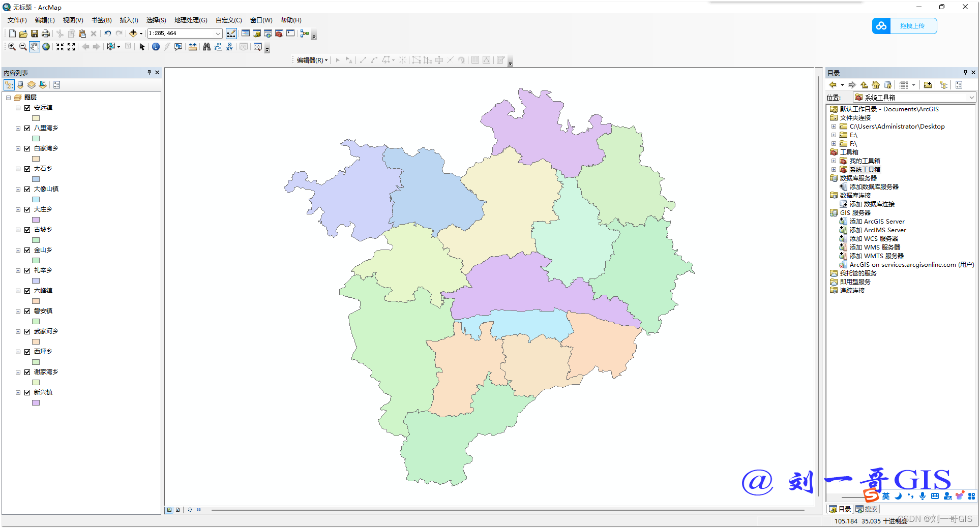980x528 pixels.
Task: Open the Editor toolbar icon
Action: [x=231, y=34]
